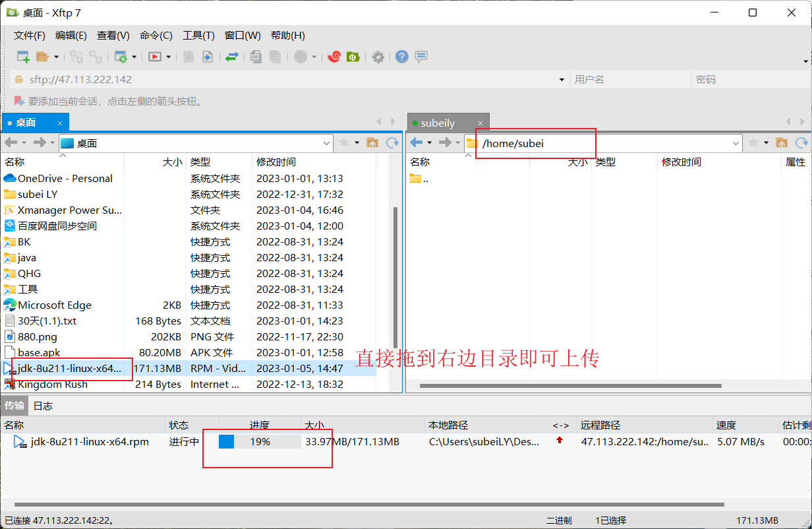Expand the grey circle icon dropdown
Image resolution: width=812 pixels, height=529 pixels.
pyautogui.click(x=314, y=57)
